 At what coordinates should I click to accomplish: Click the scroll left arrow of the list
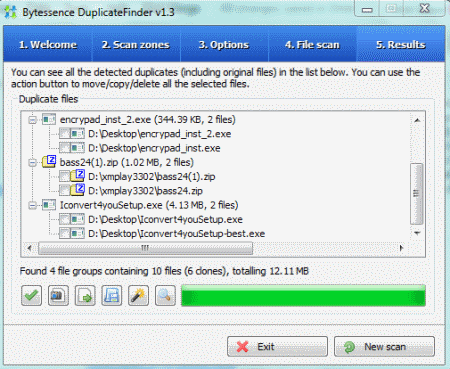pyautogui.click(x=29, y=248)
